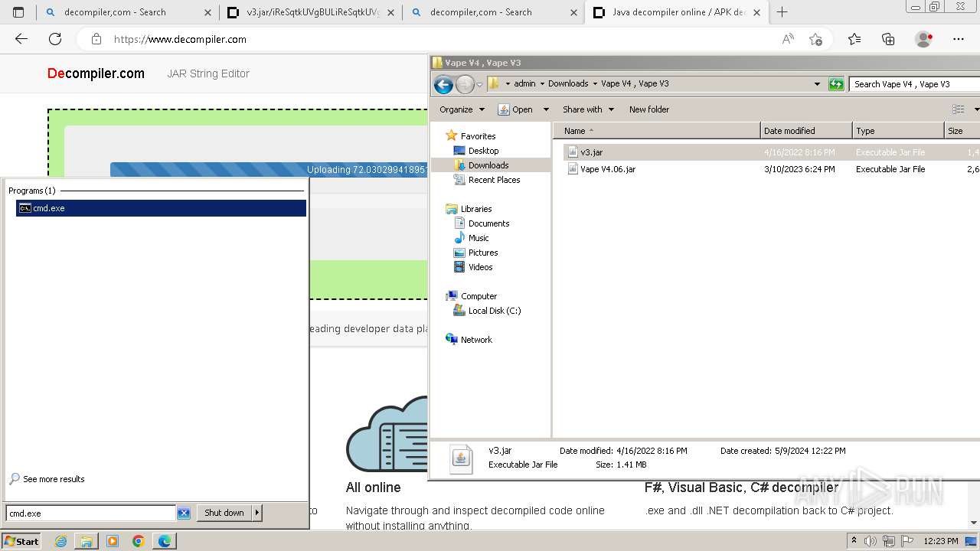980x551 pixels.
Task: Open Local Disk (C:)
Action: point(494,311)
